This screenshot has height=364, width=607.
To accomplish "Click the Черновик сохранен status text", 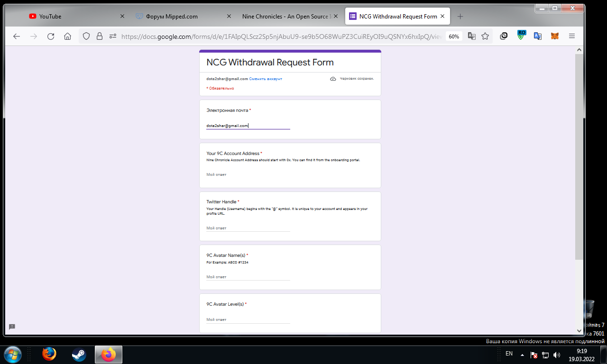I will (357, 79).
